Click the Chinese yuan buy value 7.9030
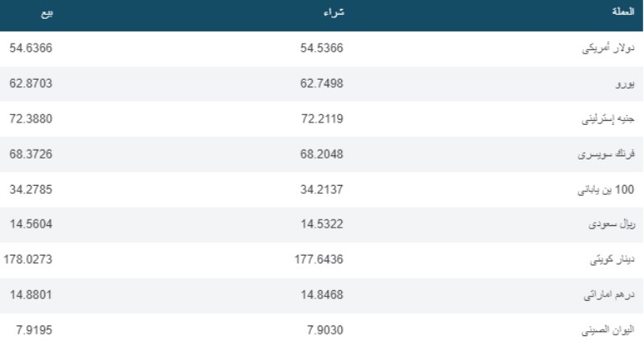 click(x=325, y=331)
